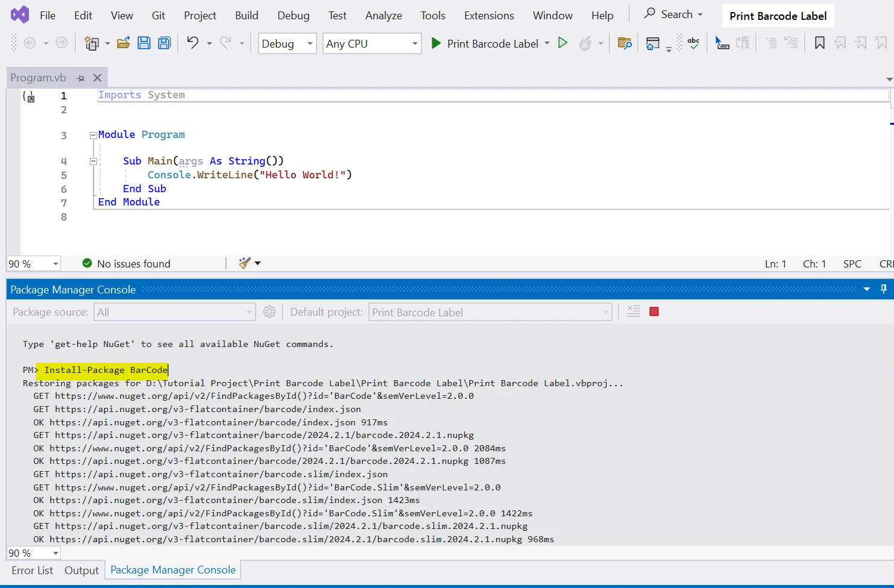894x588 pixels.
Task: Expand the editor 90 % zoom dropdown
Action: 55,264
